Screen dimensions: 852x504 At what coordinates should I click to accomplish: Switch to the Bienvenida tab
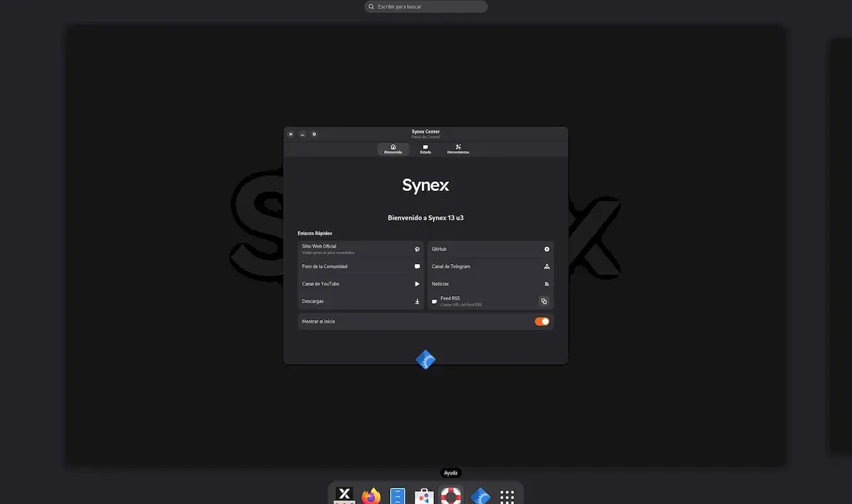393,149
